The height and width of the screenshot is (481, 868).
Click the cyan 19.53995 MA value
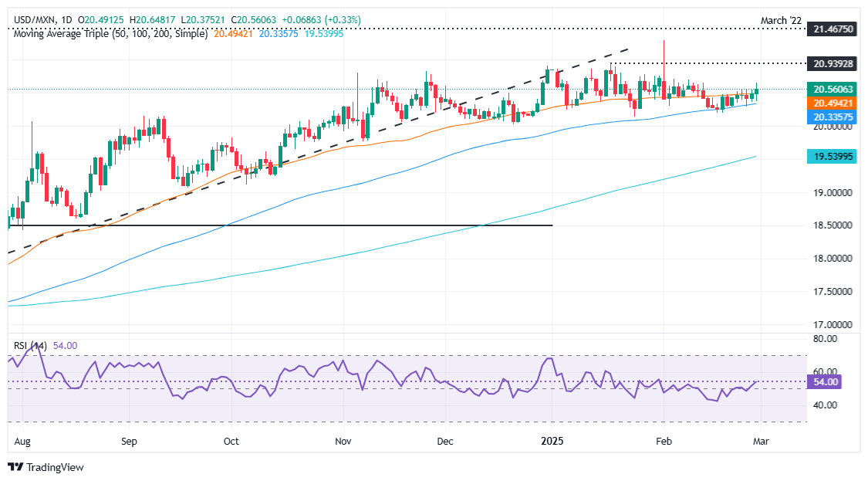[324, 34]
